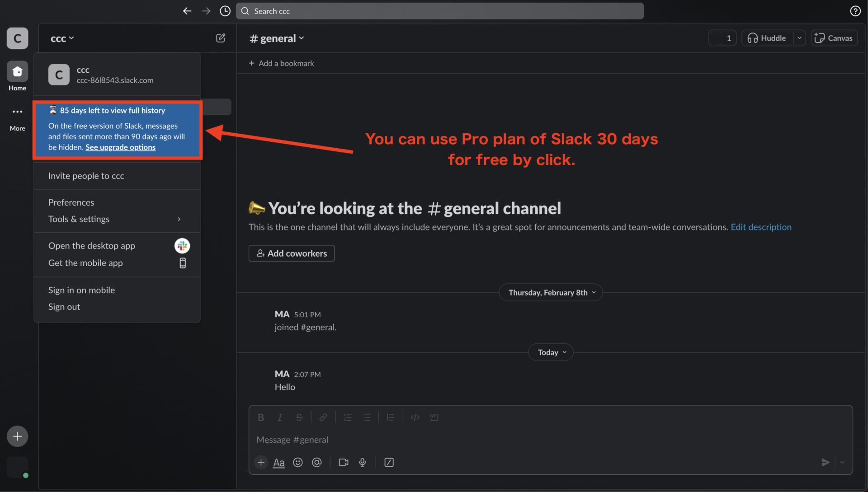This screenshot has height=492, width=868.
Task: Insert a link using the link icon
Action: pos(323,417)
